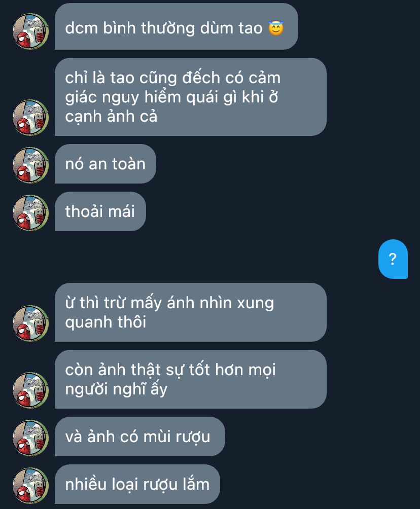Image resolution: width=420 pixels, height=509 pixels.
Task: Click the "nó an toàn" message bubble
Action: click(105, 164)
